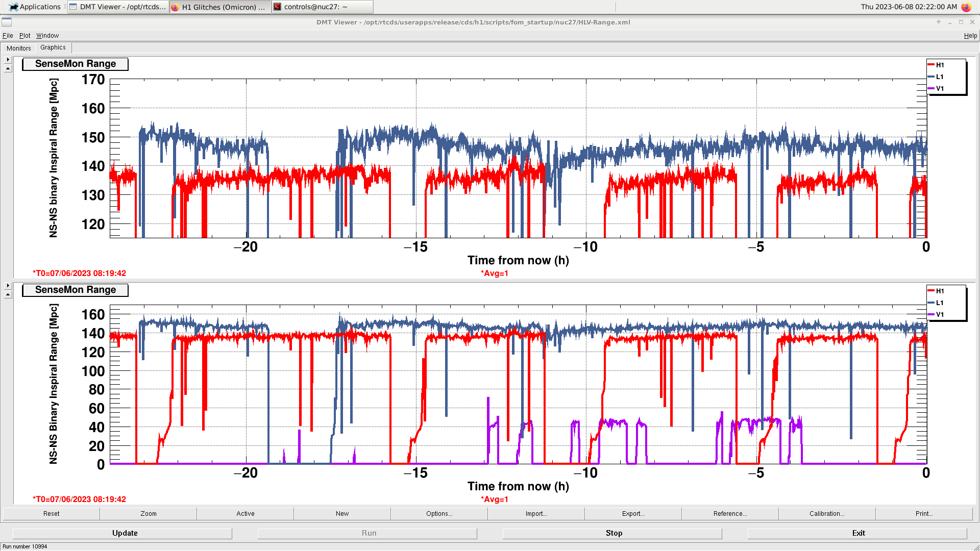Click the red H1 legend swatch in the top plot
This screenshot has width=980, height=551.
931,65
